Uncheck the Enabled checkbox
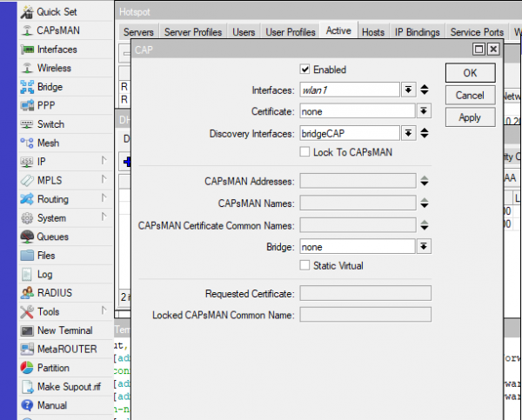This screenshot has width=522, height=420. [305, 70]
